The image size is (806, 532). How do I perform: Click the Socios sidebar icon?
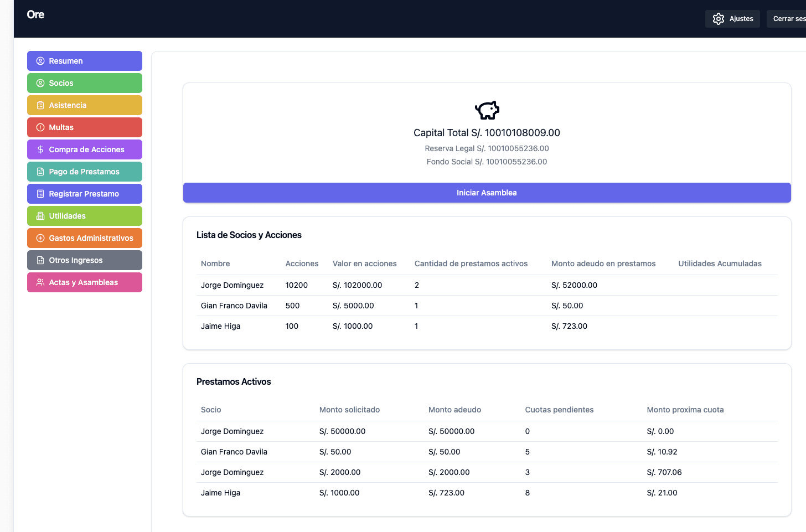[x=40, y=83]
